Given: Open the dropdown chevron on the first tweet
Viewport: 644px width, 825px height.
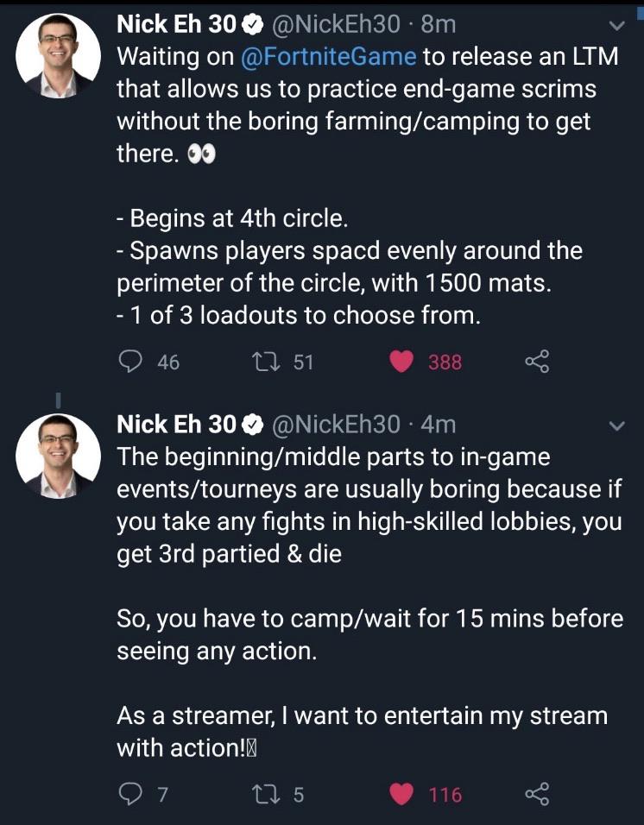Looking at the screenshot, I should 616,26.
